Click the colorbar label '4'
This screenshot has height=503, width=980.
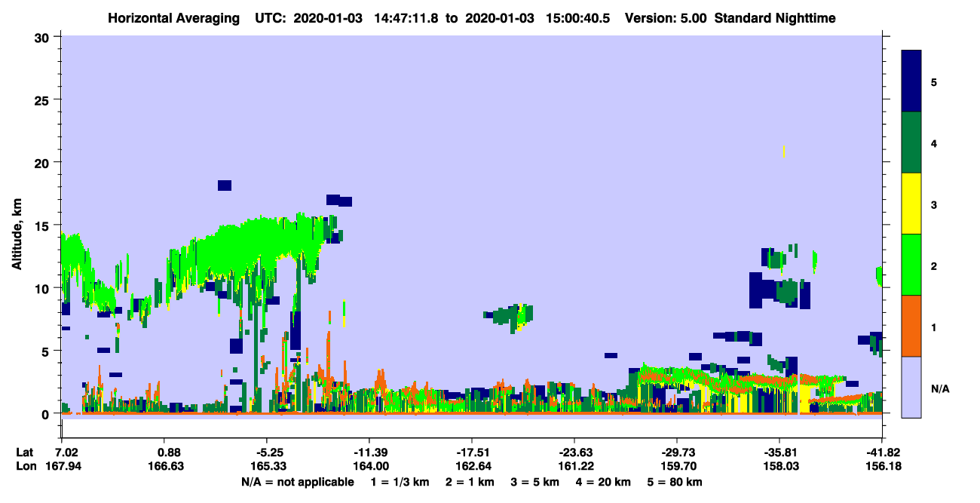click(934, 143)
